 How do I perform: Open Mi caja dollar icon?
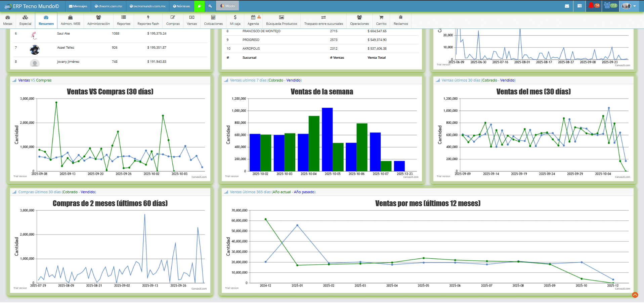coord(235,20)
